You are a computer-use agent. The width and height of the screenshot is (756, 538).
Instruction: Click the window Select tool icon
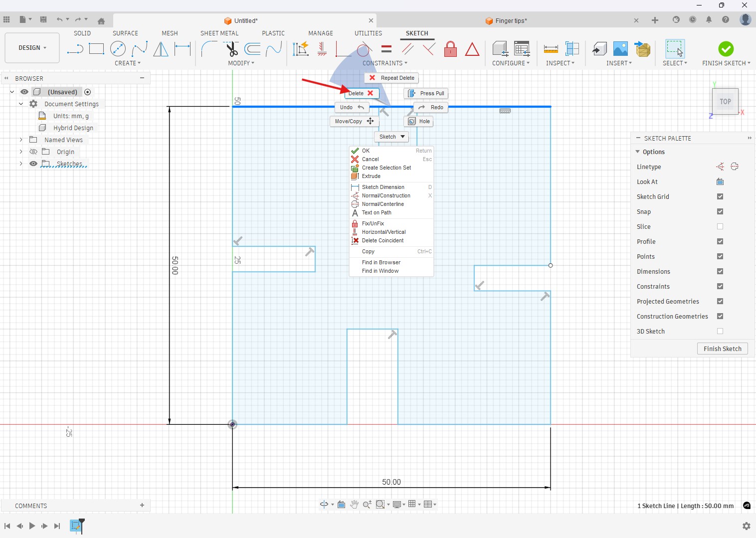(x=675, y=49)
